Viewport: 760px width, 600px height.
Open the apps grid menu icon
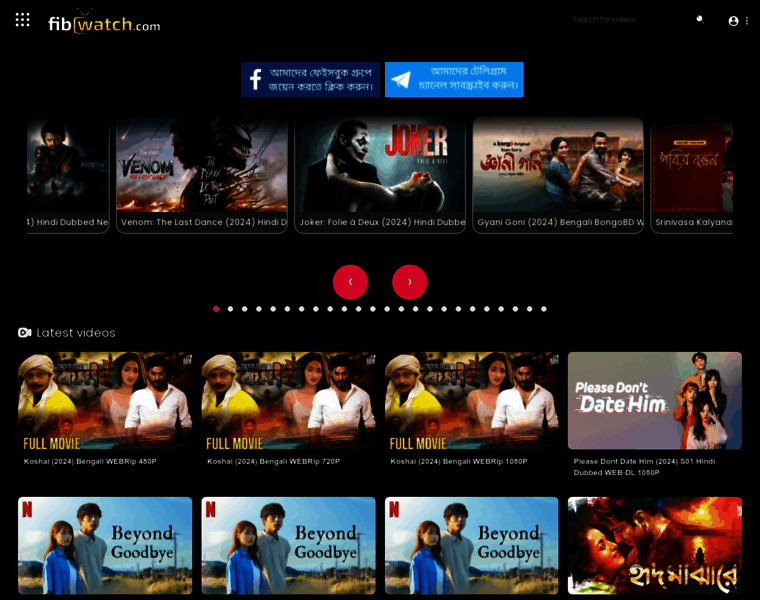point(22,20)
